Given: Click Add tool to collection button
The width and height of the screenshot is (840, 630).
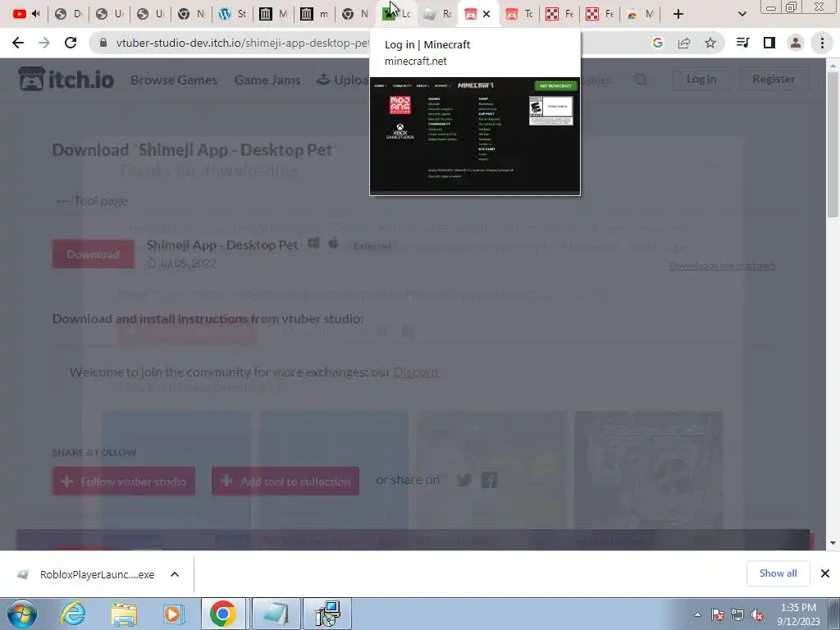Looking at the screenshot, I should pos(285,481).
